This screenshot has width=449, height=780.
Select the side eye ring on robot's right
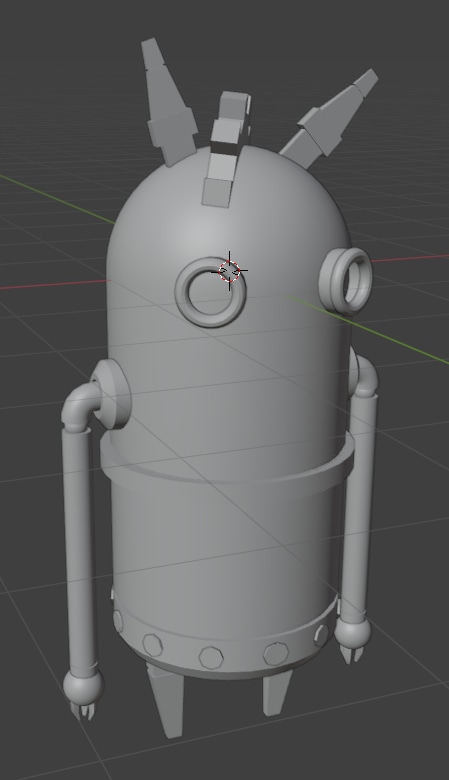[345, 281]
